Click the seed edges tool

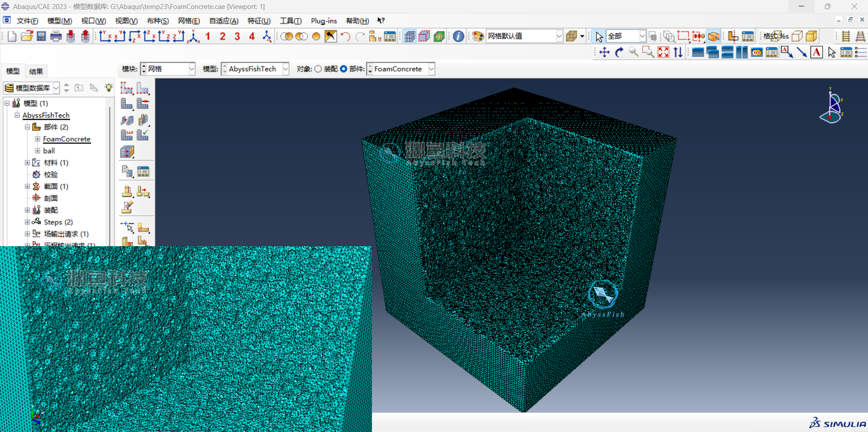click(x=143, y=88)
